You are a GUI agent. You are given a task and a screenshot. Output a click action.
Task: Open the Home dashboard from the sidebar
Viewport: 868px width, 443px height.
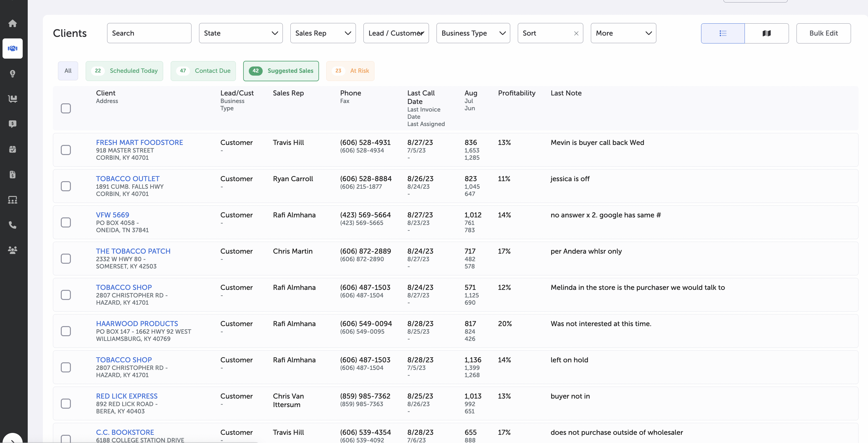point(13,23)
